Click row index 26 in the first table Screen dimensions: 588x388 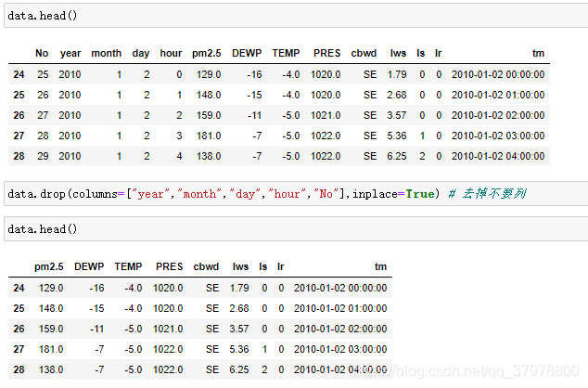click(x=19, y=115)
